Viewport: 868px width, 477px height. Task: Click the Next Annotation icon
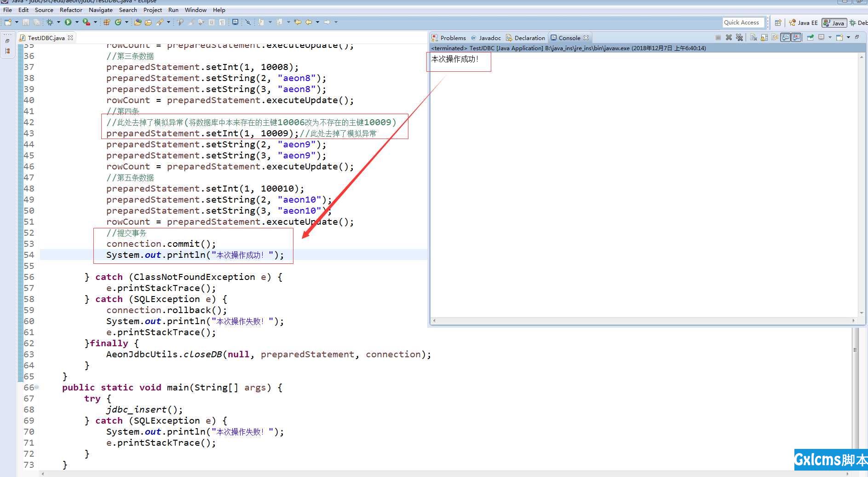click(x=261, y=22)
